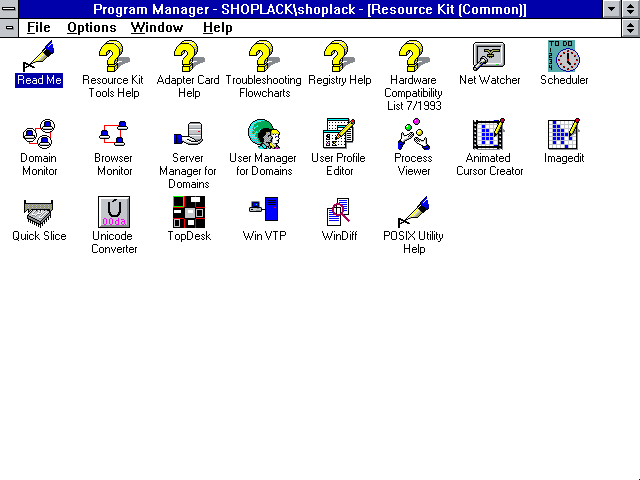
Task: Click the Troubleshooting Flowcharts icon
Action: [264, 56]
